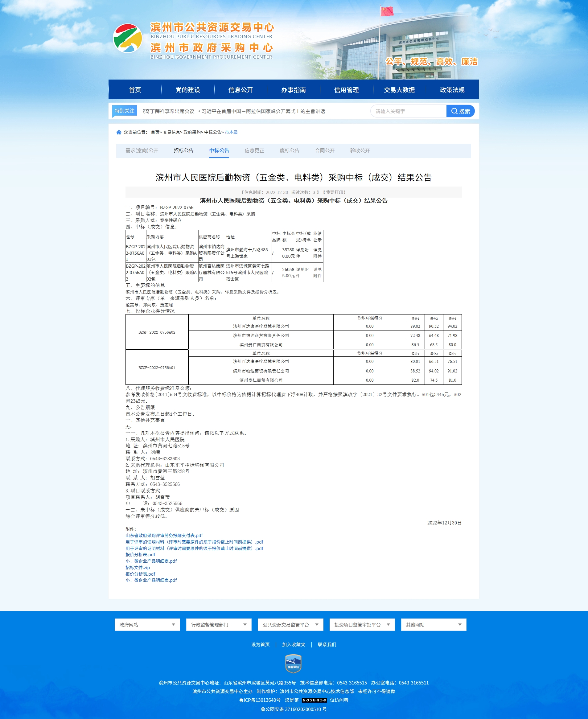Click the 特别关注 news label
Screen dimensions: 588x719
[124, 111]
